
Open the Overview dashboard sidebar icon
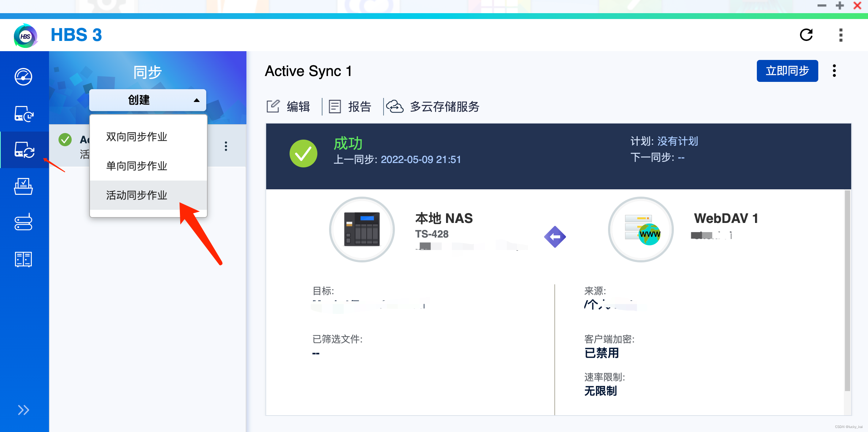click(x=23, y=77)
